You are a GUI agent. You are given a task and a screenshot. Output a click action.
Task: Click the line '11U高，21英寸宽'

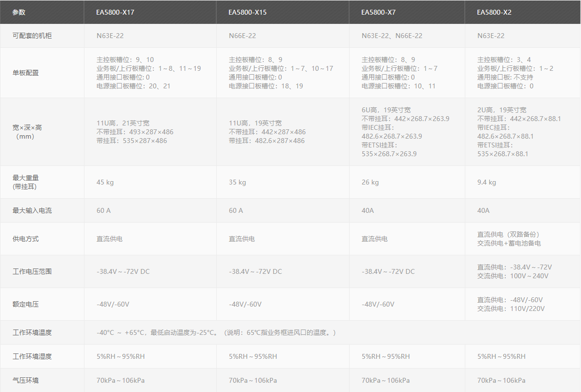[123, 123]
